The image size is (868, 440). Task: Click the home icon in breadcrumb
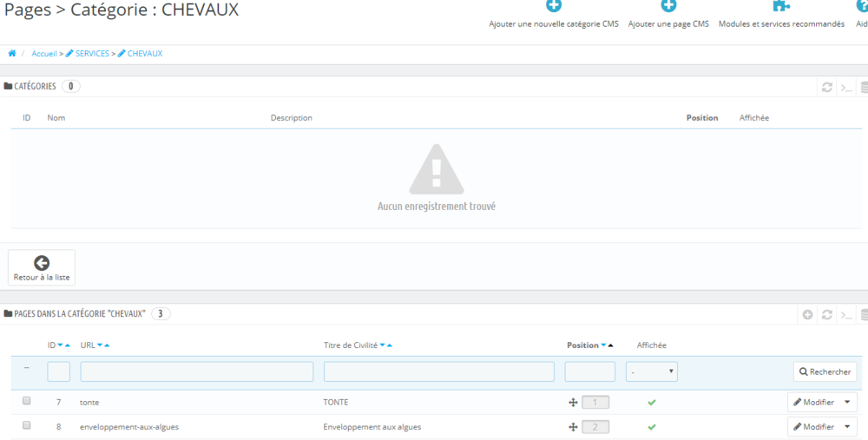point(12,54)
